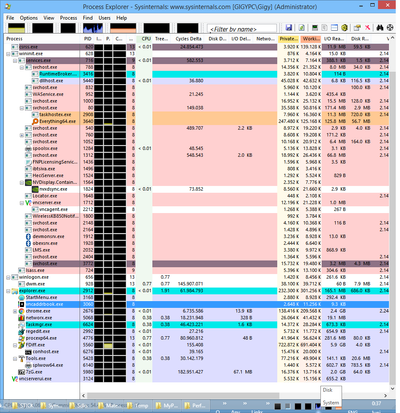Image resolution: width=400 pixels, height=413 pixels.
Task: Toggle the Show Lower Pane toolbar icon
Action: coord(334,28)
